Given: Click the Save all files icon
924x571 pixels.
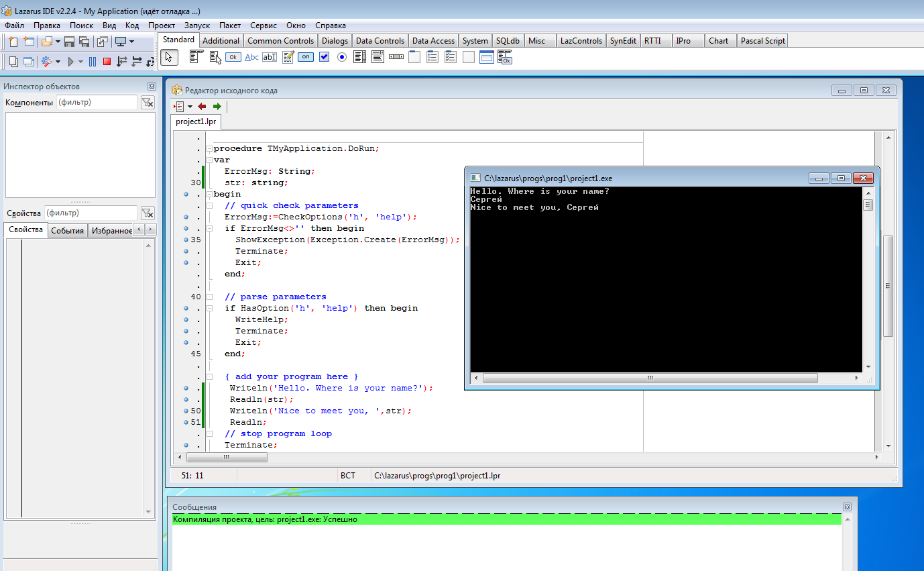Looking at the screenshot, I should (x=84, y=42).
